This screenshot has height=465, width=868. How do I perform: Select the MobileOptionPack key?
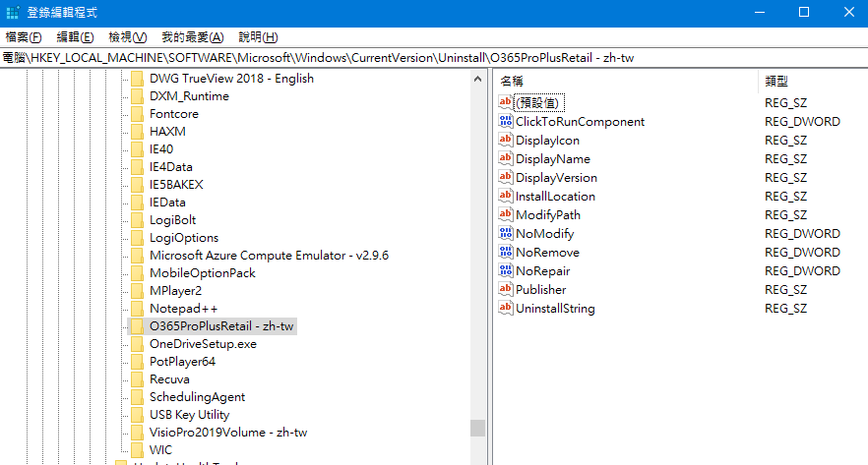(x=203, y=273)
